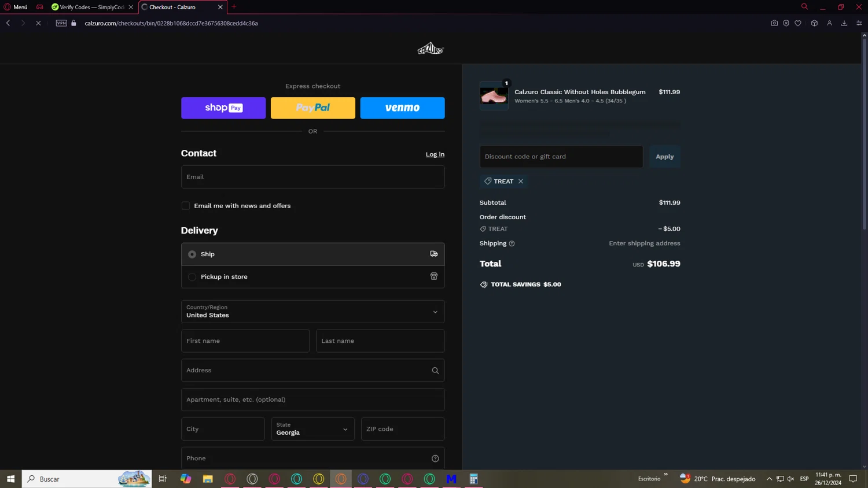
Task: Select Pickup in store option
Action: (313, 277)
